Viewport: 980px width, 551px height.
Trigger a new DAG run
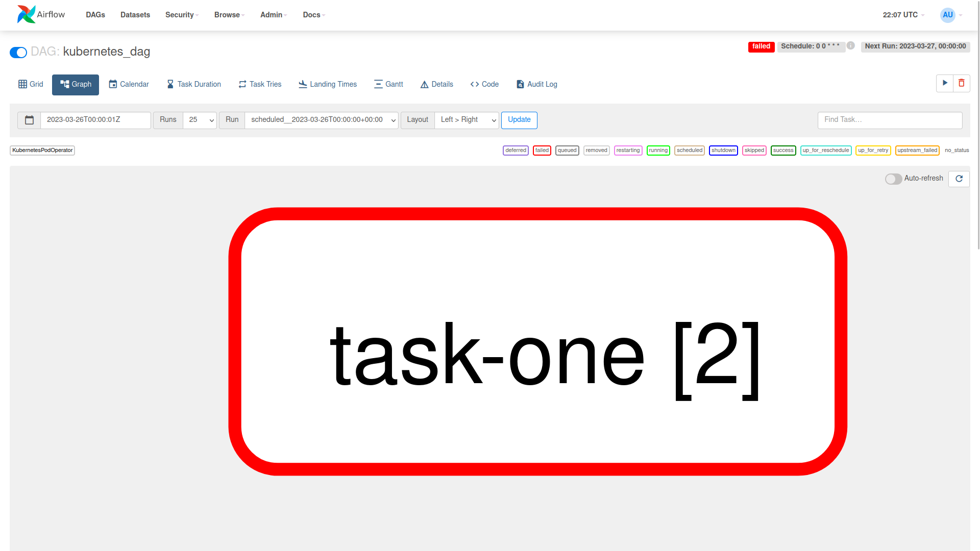tap(945, 83)
